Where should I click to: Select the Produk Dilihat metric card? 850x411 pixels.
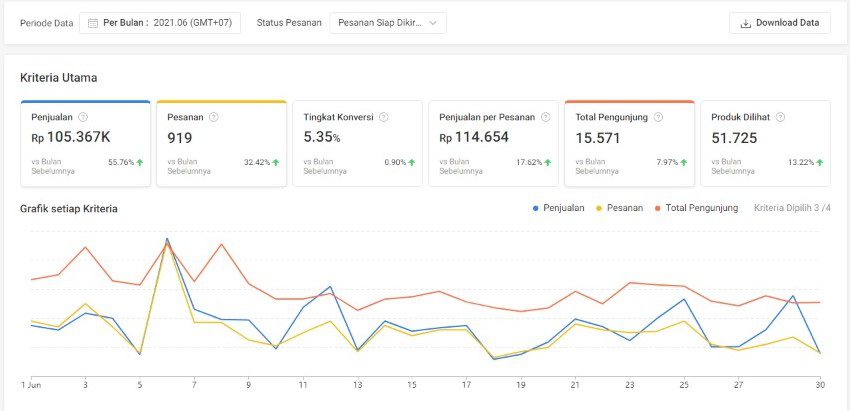tap(765, 144)
